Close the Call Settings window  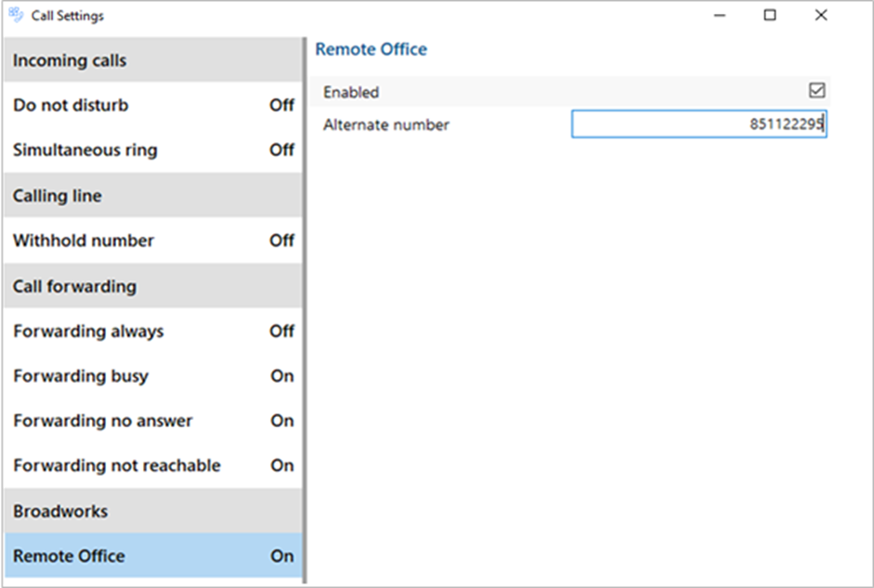[820, 15]
